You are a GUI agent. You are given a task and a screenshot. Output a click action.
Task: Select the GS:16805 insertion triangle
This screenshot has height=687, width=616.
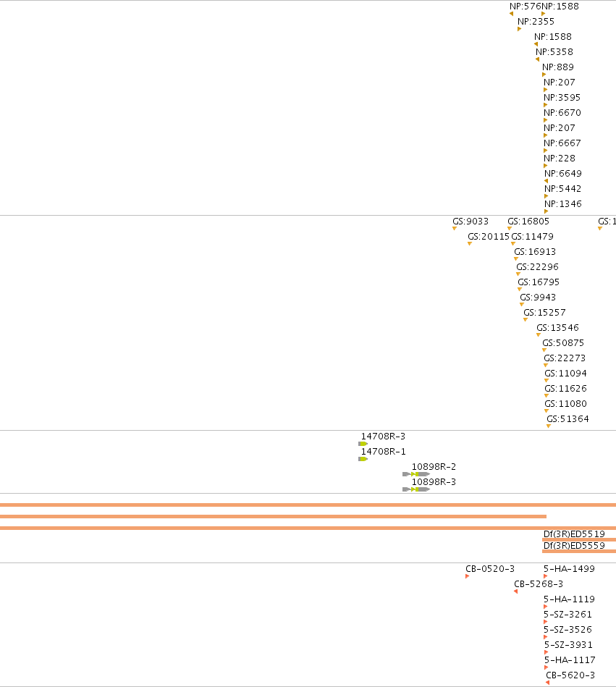tap(510, 229)
